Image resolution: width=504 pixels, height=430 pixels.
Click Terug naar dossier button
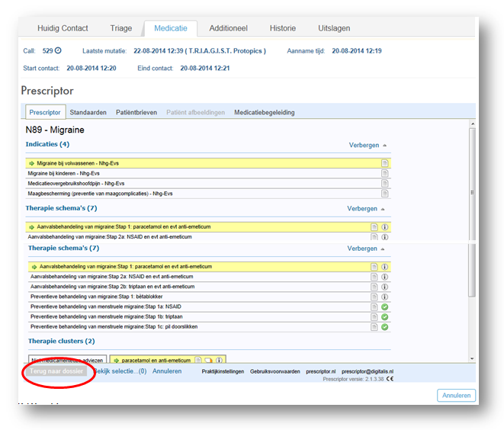(57, 371)
